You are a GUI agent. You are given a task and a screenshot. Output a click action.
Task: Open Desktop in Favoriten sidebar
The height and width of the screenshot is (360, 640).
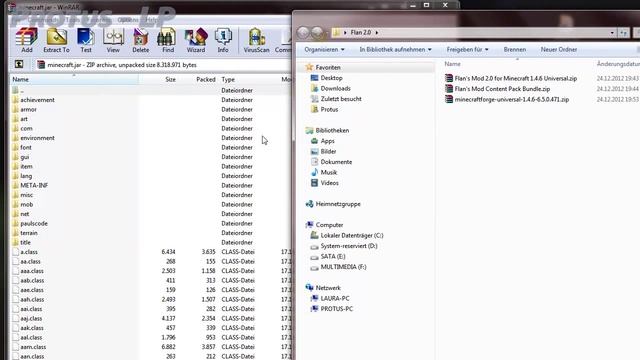pyautogui.click(x=331, y=78)
